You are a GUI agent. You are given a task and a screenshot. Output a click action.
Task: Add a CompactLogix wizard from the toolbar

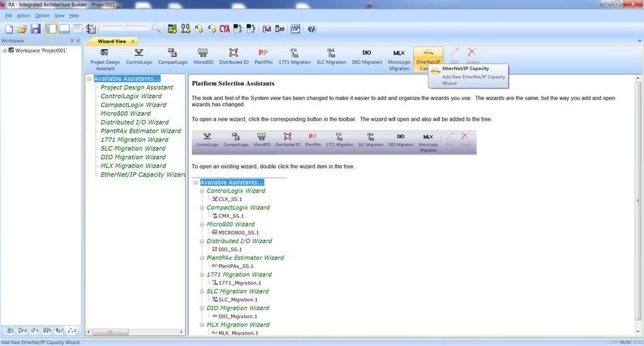(172, 57)
